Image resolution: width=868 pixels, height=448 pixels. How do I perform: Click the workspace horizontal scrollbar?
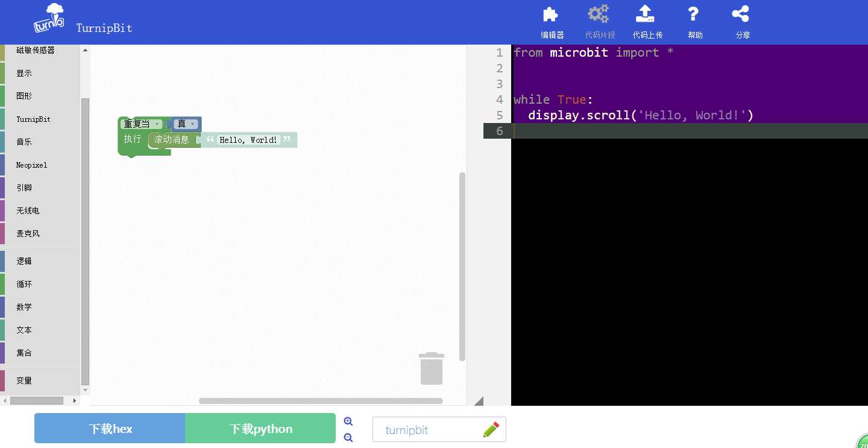[x=321, y=401]
